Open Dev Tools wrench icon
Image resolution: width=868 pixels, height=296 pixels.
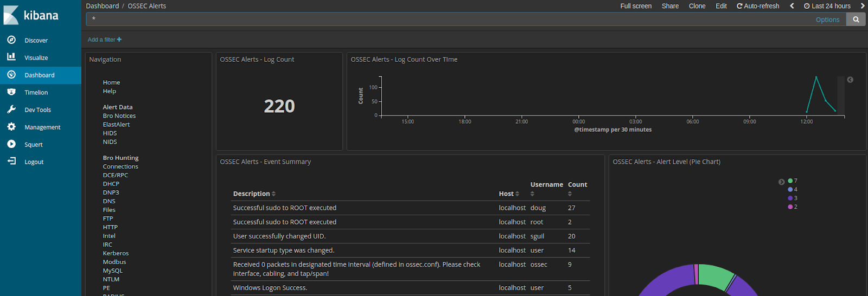pos(11,109)
